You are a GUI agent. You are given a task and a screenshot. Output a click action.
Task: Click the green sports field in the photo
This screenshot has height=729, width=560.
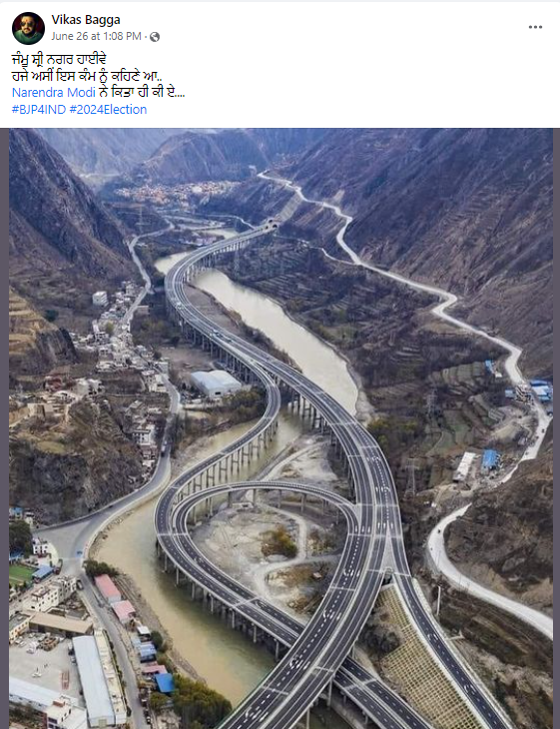click(20, 574)
